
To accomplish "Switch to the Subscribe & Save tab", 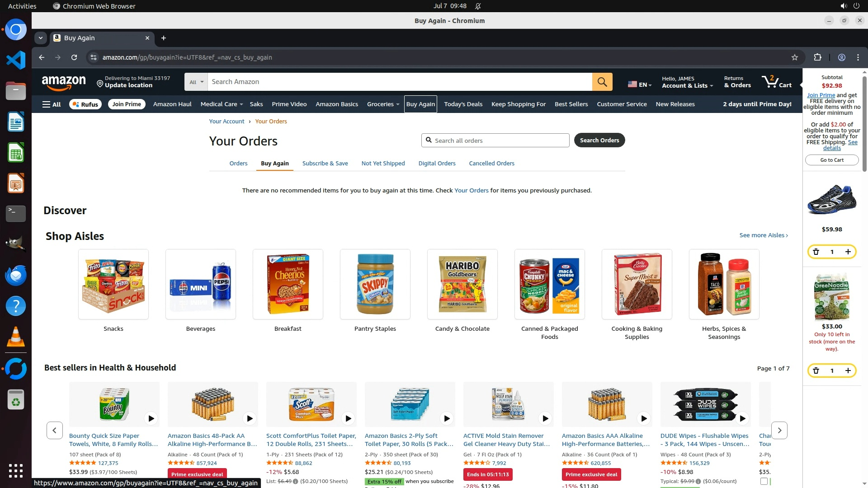I will click(x=325, y=164).
